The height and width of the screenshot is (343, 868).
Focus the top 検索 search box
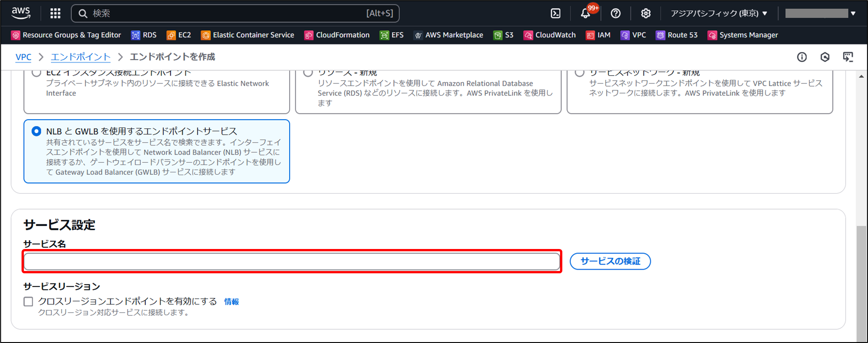235,13
